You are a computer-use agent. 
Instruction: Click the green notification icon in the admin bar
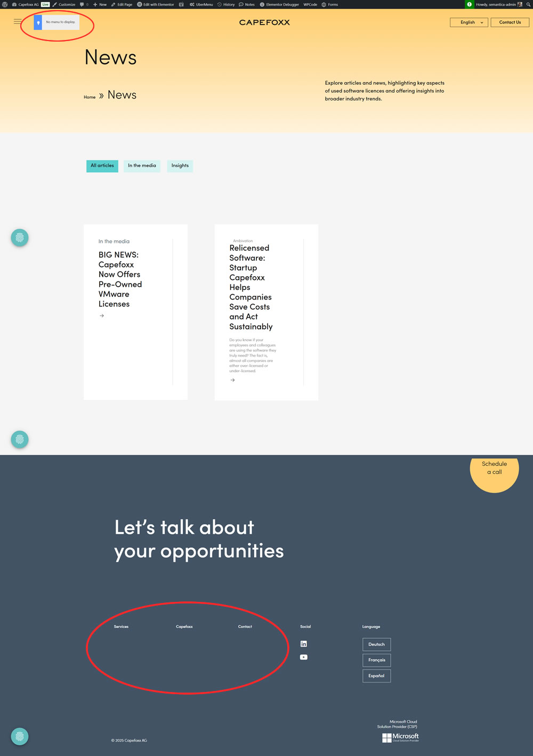[470, 4]
